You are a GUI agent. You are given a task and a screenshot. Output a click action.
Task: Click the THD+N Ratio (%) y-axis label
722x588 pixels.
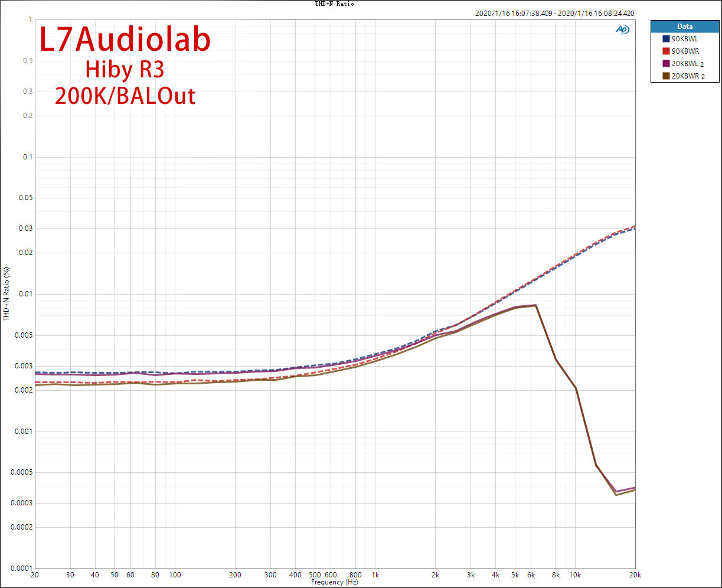point(6,293)
